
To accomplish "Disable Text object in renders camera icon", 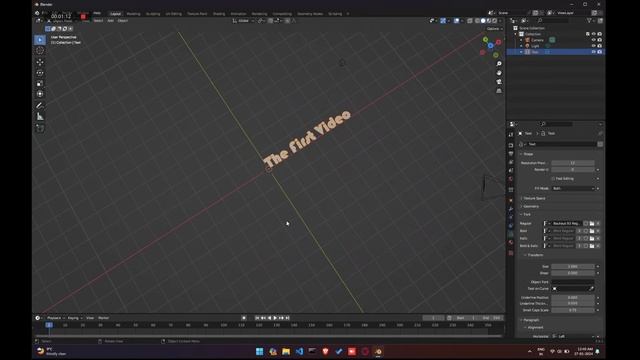I will coord(600,52).
